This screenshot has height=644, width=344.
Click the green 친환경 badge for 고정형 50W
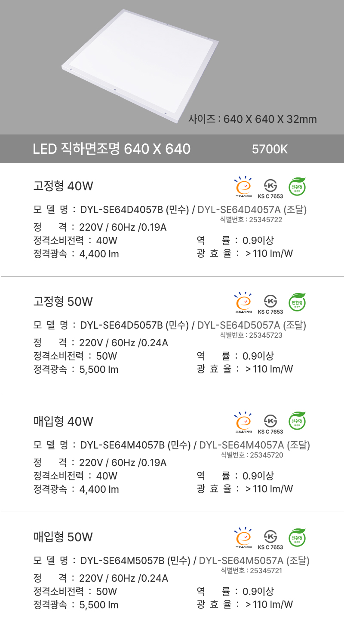pos(297,302)
